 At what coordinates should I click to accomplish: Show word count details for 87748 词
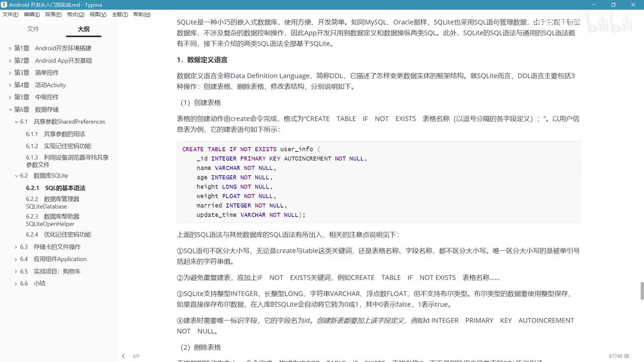pos(619,356)
